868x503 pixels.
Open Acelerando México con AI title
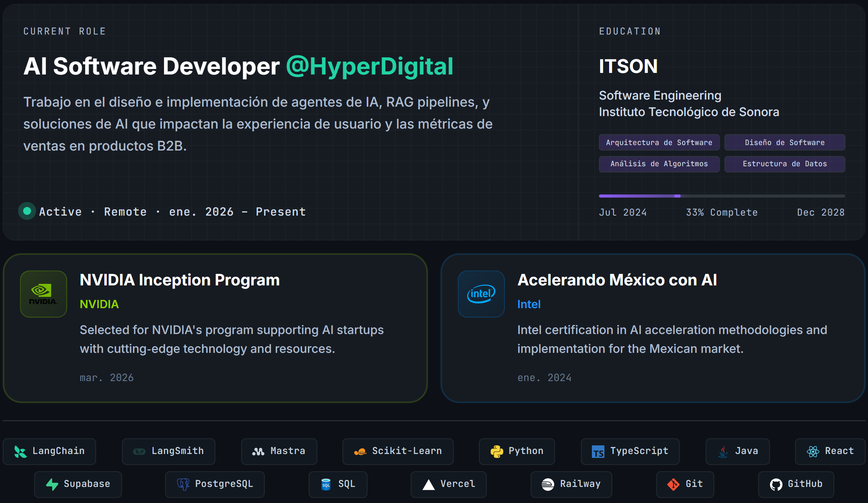click(x=617, y=280)
